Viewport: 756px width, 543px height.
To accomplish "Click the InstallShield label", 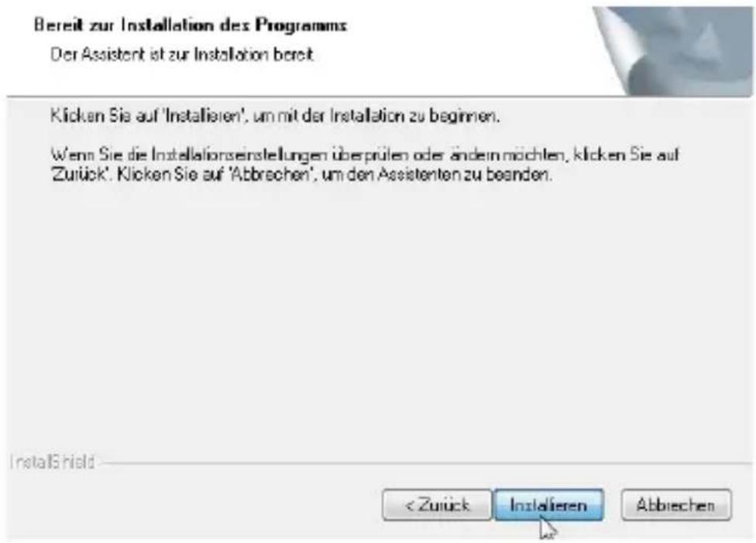I will pos(52,462).
